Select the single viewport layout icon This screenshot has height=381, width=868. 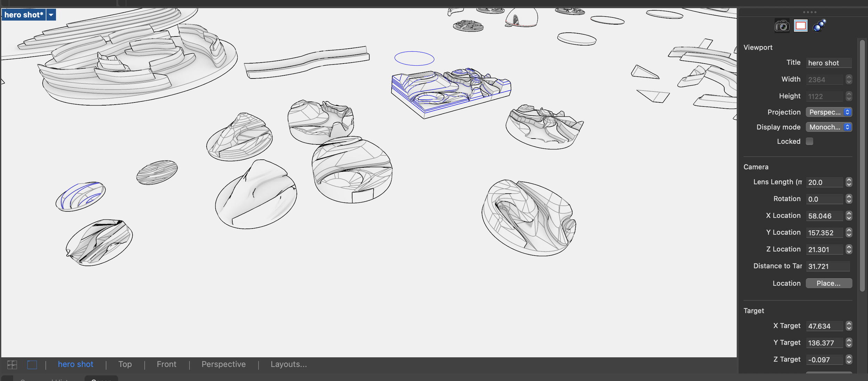pos(32,364)
